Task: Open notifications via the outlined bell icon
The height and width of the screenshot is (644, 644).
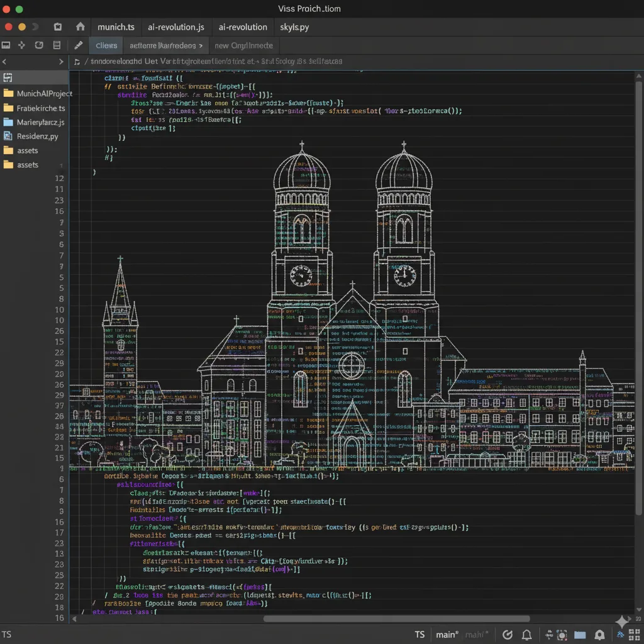Action: pos(527,635)
